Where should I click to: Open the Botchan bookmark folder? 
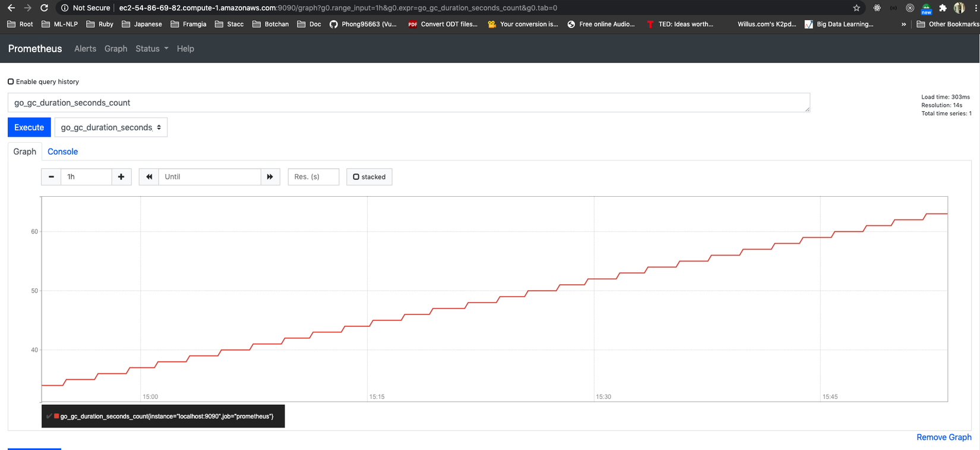pyautogui.click(x=270, y=24)
